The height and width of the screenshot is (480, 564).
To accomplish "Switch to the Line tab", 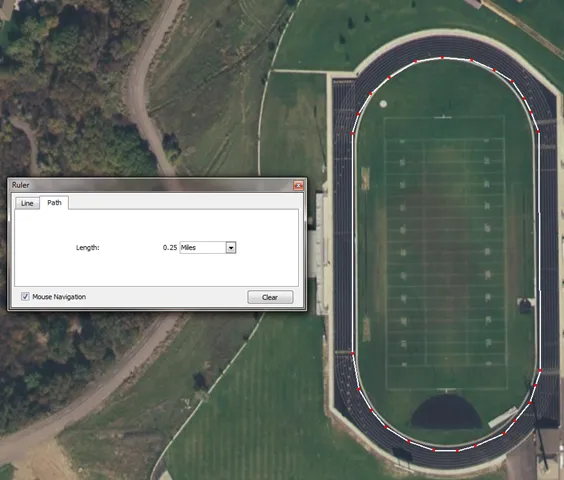I will 27,203.
